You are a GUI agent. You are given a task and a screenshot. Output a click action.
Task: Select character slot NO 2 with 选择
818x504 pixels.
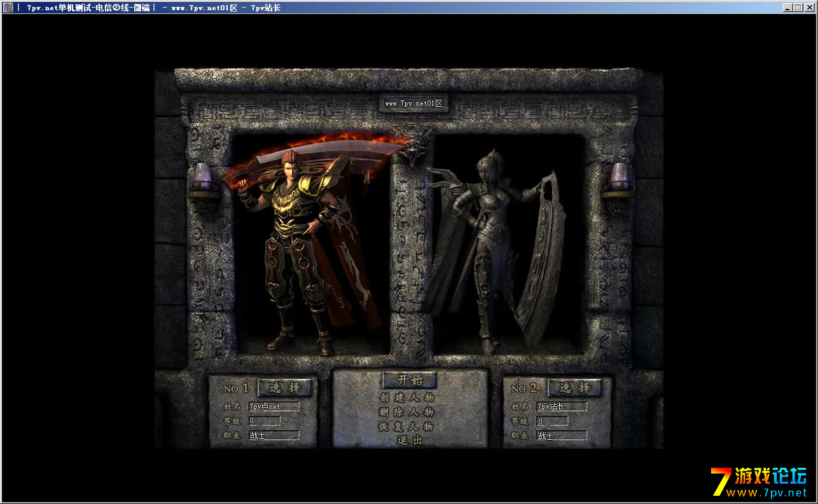coord(575,387)
